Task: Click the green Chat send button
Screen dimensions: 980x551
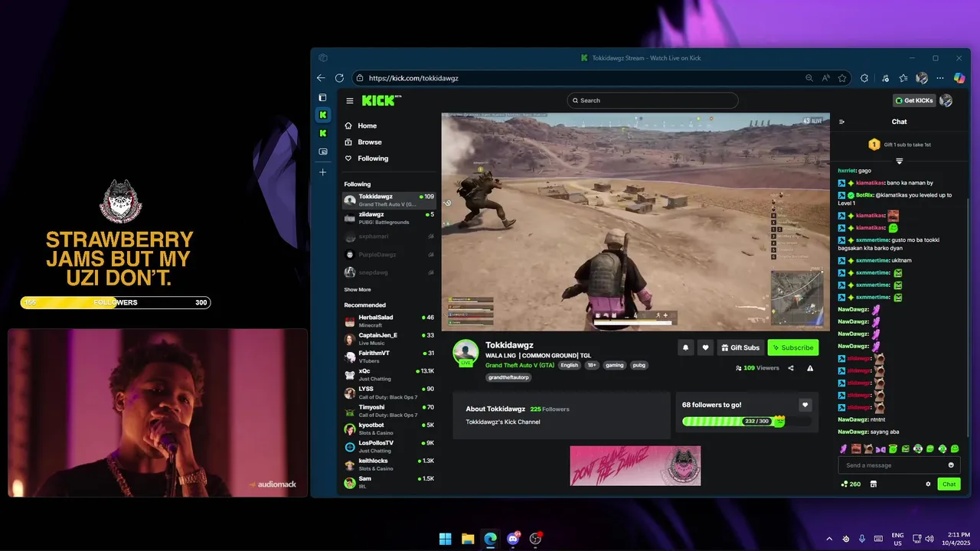Action: point(949,484)
